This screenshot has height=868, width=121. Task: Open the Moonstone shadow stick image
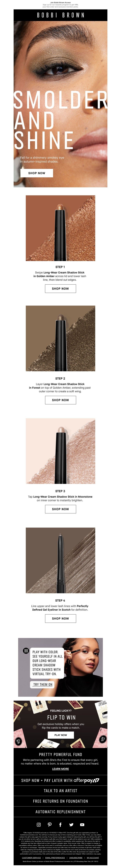[60, 451]
